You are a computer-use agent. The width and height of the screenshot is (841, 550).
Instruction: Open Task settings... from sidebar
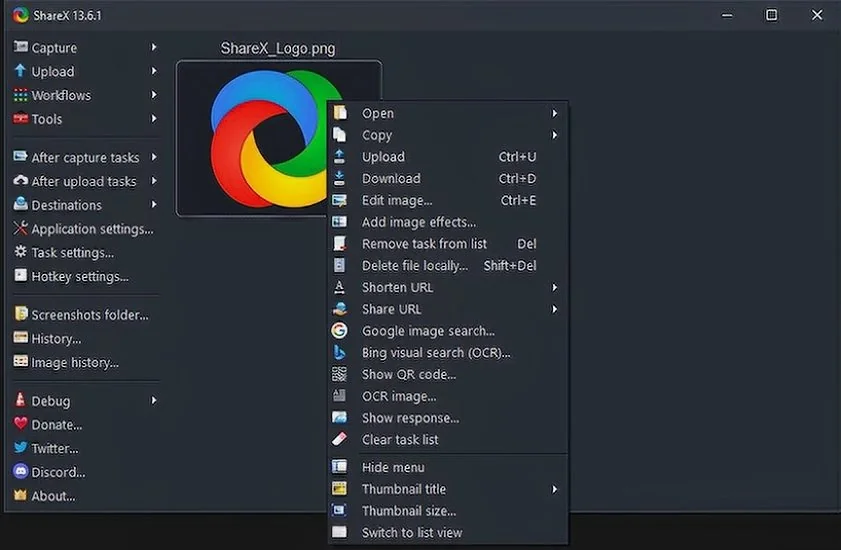point(85,252)
